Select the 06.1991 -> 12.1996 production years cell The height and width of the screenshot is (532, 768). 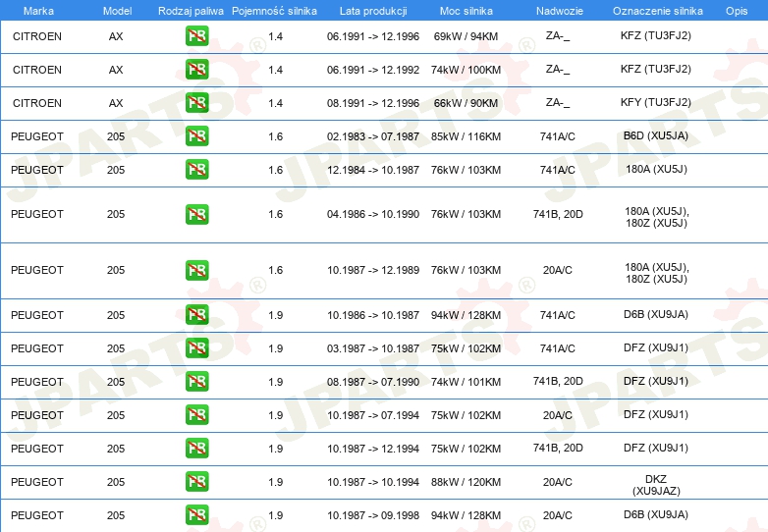pyautogui.click(x=373, y=36)
